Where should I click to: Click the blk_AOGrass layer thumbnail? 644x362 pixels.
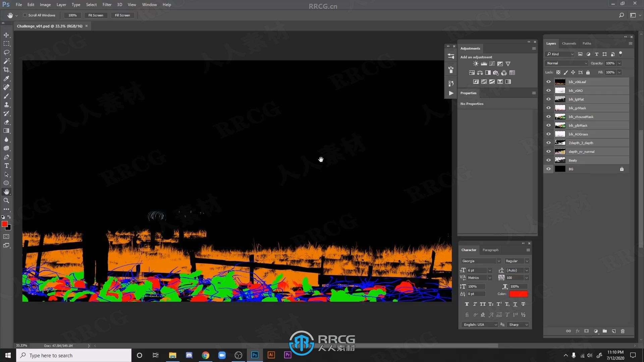coord(560,134)
